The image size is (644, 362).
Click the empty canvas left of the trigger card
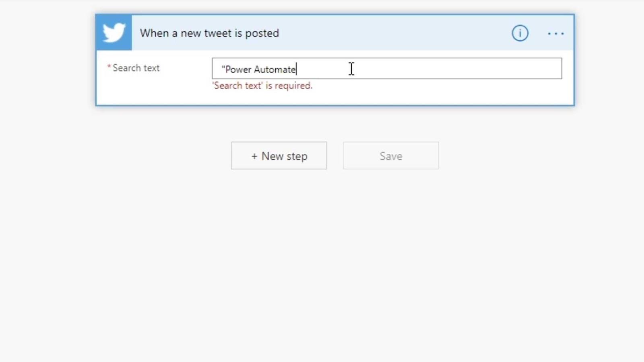[x=47, y=60]
